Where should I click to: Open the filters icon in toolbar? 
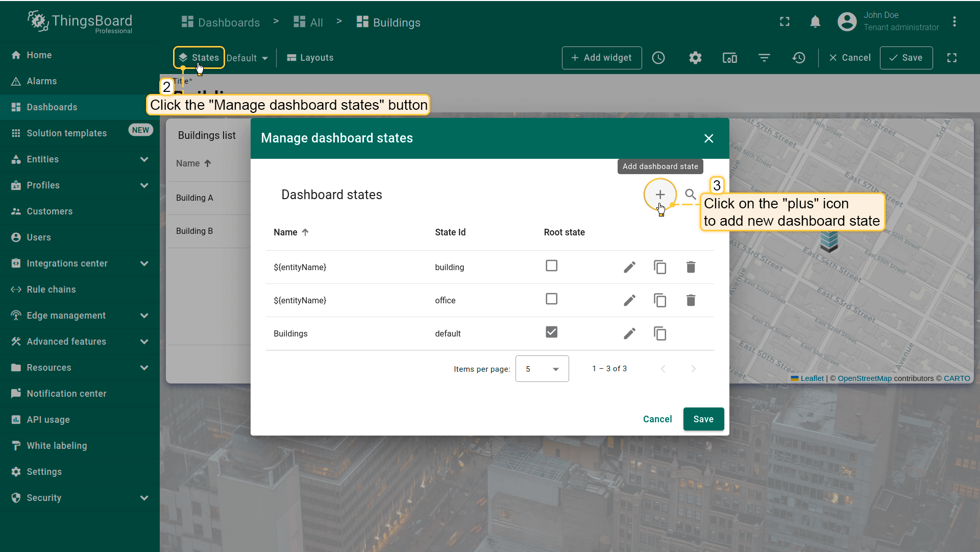764,58
